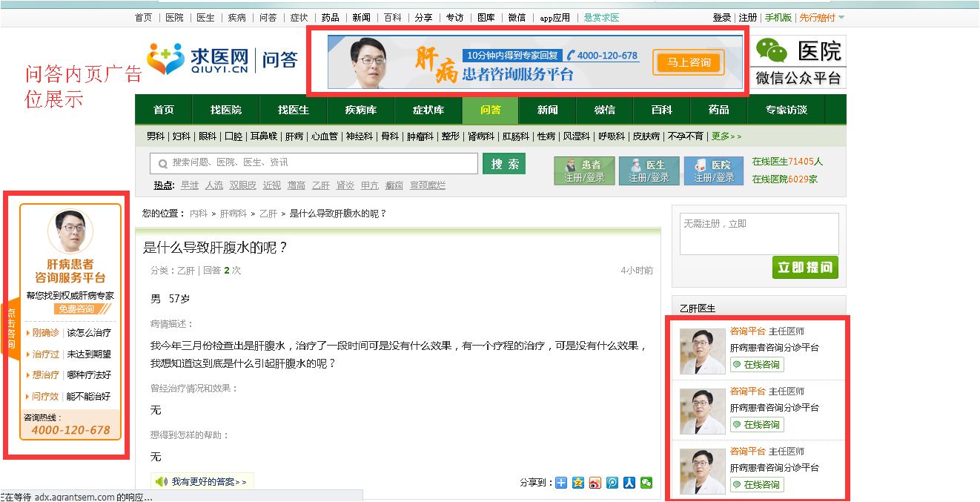Share to Sina Weibo icon
The width and height of the screenshot is (980, 502).
pyautogui.click(x=595, y=482)
